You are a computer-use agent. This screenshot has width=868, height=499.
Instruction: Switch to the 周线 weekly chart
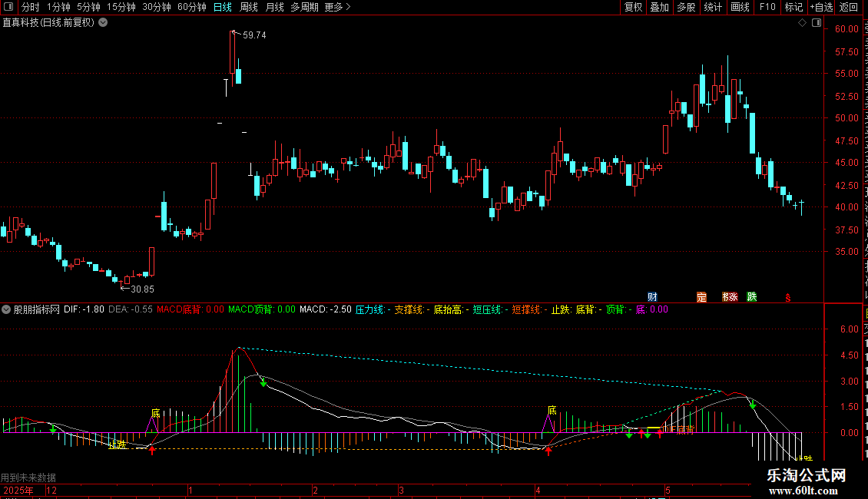point(249,7)
